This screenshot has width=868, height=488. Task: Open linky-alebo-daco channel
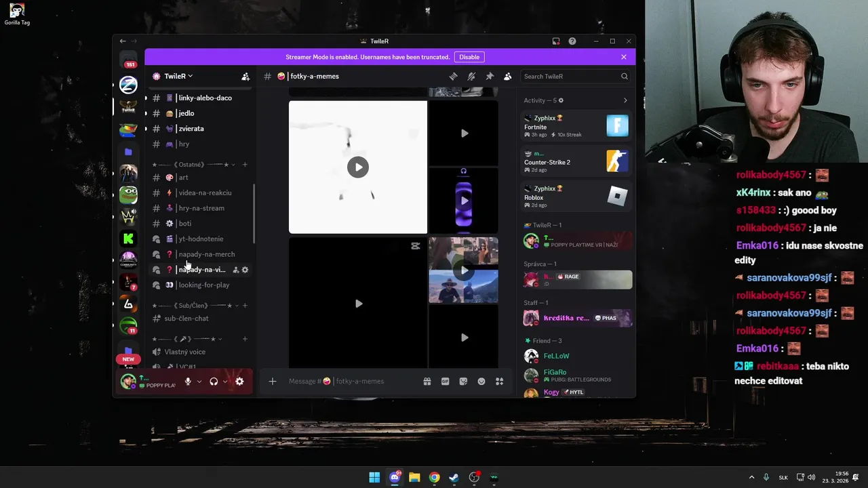pyautogui.click(x=200, y=98)
